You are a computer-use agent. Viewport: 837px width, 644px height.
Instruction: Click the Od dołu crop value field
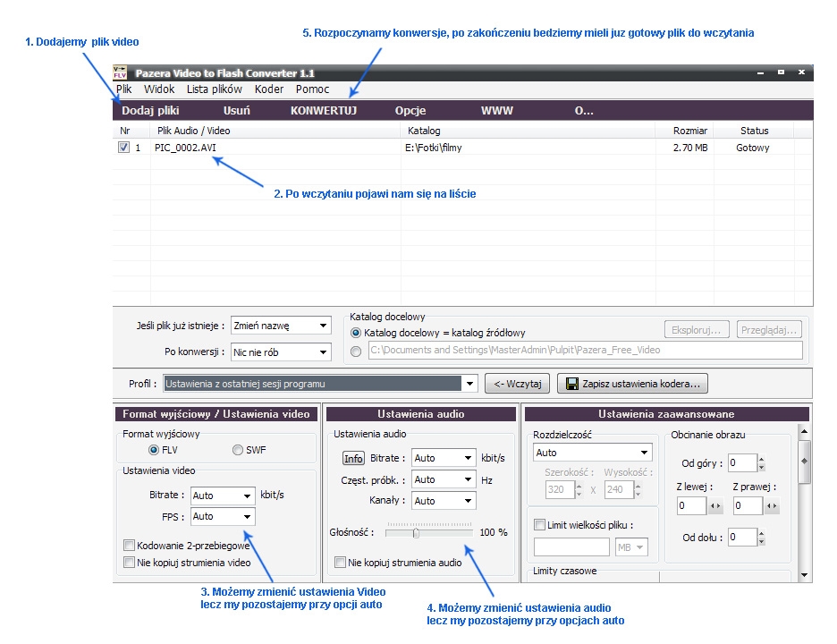(743, 538)
